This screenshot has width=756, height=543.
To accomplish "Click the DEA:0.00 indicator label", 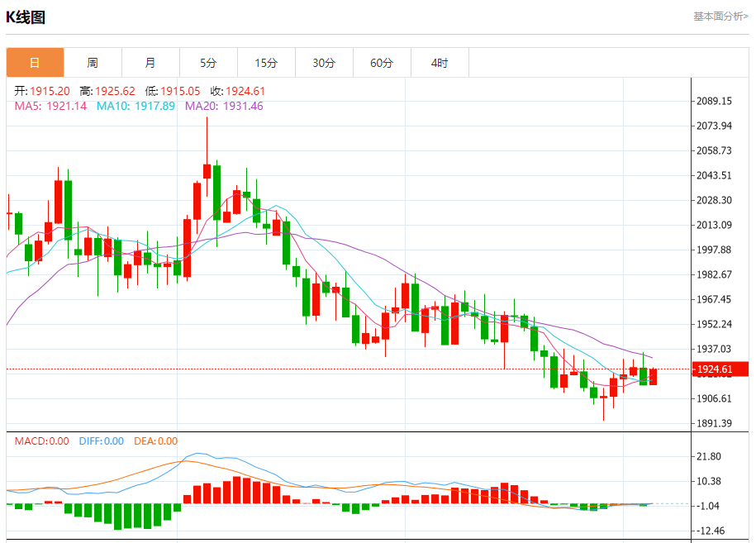I will (155, 441).
